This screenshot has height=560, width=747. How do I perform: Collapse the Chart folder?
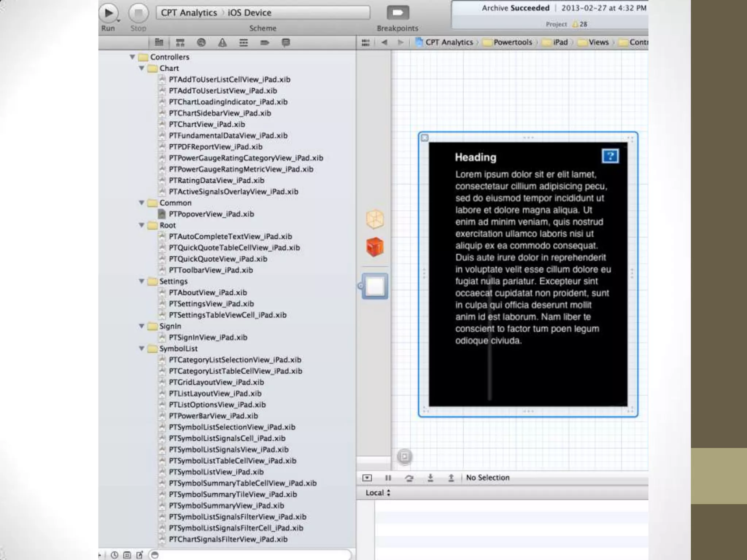142,68
